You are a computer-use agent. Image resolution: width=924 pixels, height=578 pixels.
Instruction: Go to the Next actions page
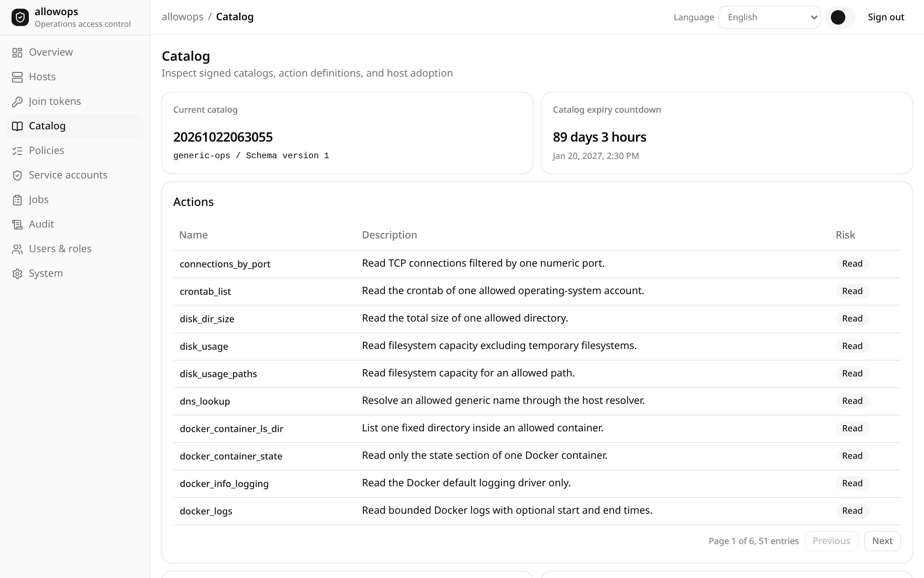[x=882, y=541]
